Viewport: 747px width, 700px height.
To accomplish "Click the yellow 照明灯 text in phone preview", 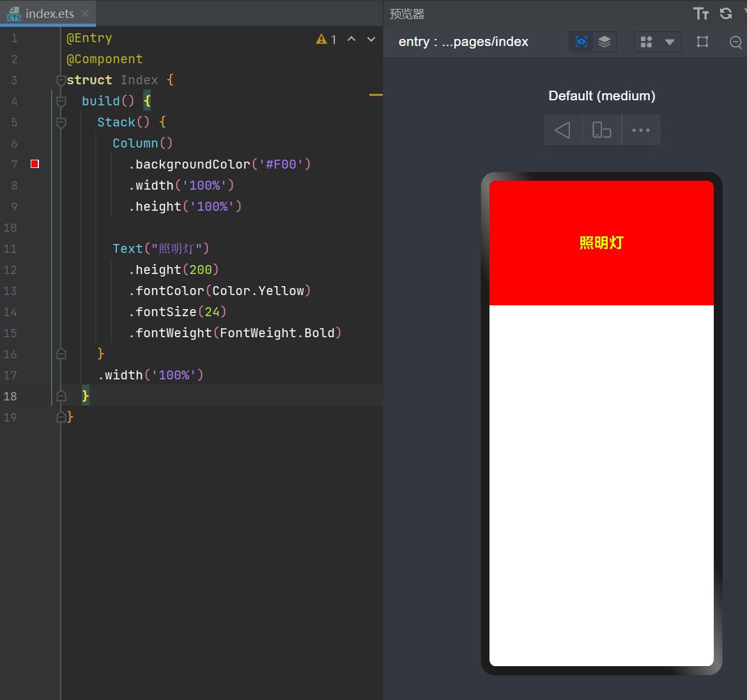I will pyautogui.click(x=601, y=243).
